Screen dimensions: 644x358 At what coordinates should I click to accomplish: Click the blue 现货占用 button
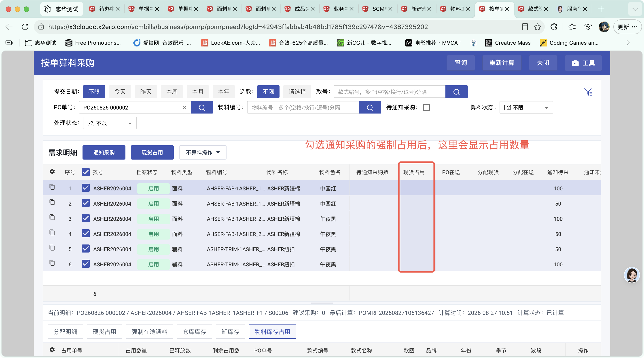[x=152, y=152]
